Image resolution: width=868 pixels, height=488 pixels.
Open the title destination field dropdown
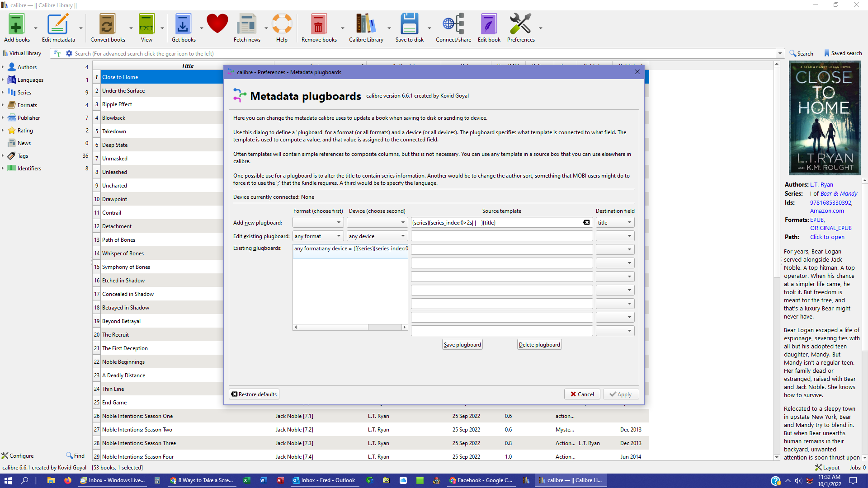[x=615, y=222]
